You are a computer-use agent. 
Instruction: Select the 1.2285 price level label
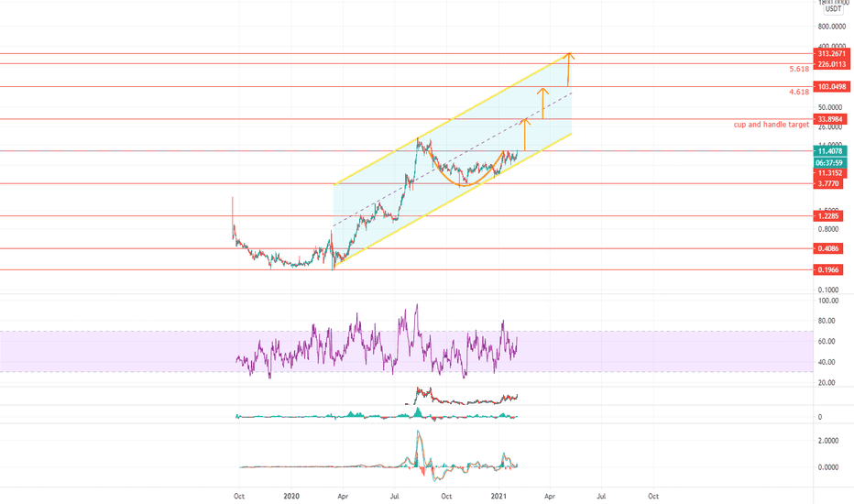[827, 216]
